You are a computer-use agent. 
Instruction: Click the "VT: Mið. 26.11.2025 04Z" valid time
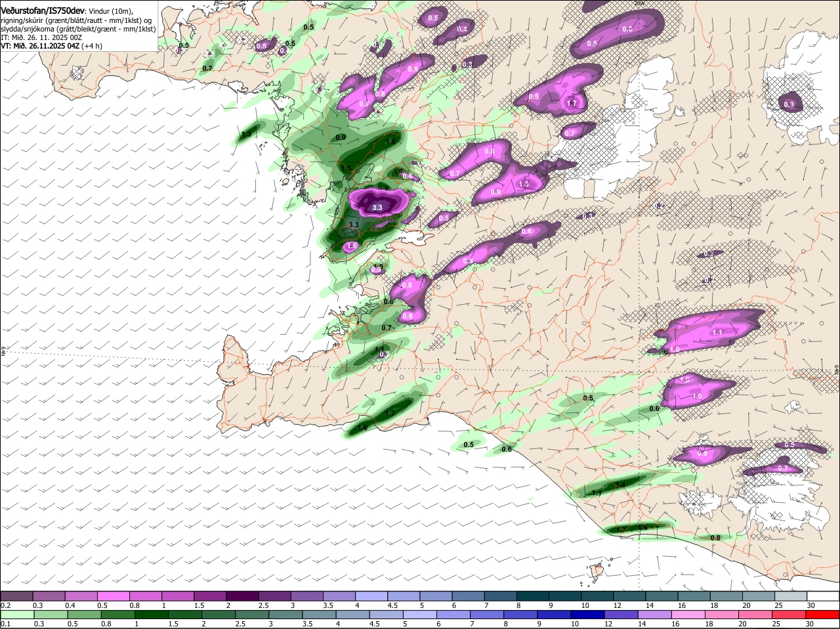click(41, 46)
